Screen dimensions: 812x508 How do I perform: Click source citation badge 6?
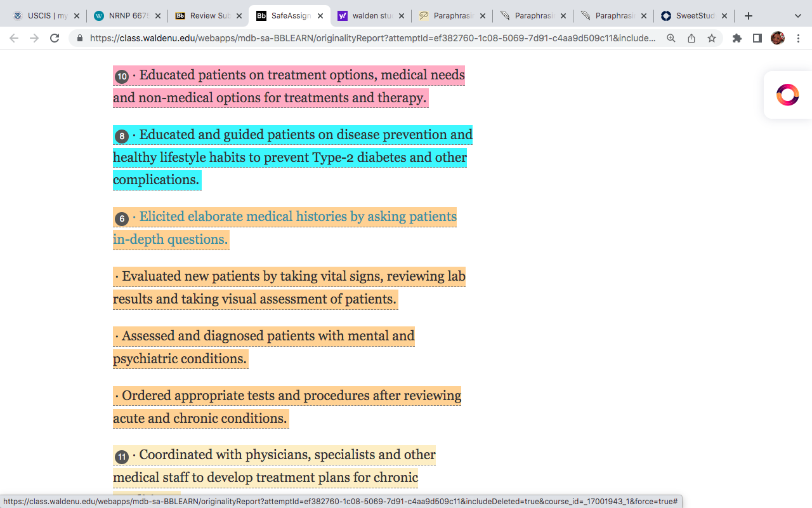click(122, 219)
